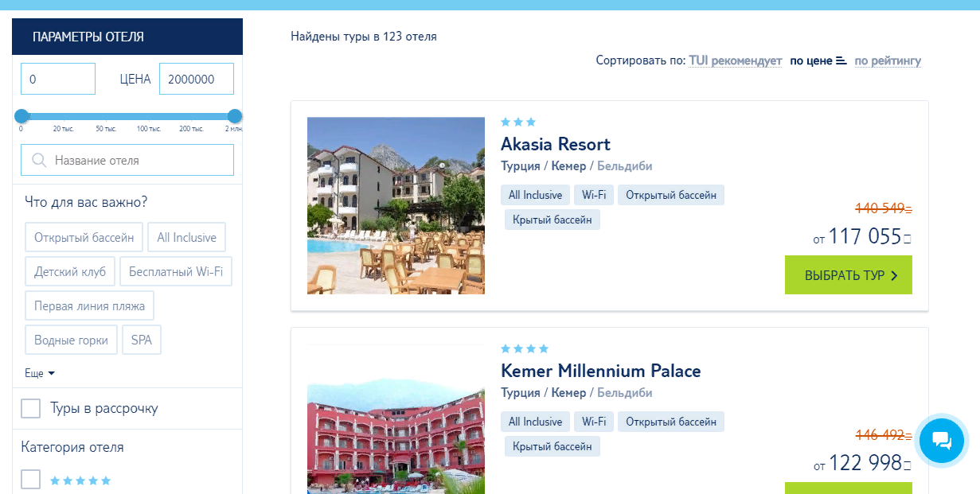The width and height of the screenshot is (980, 494).
Task: Toggle the 'SPA' filter chip
Action: pos(142,340)
